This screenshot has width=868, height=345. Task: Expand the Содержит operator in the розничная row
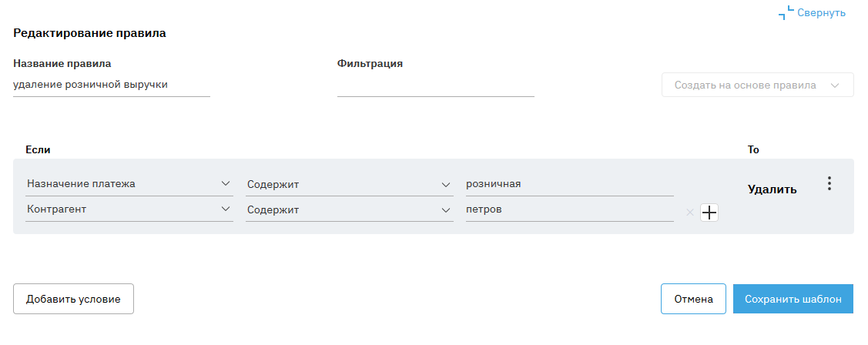click(x=349, y=184)
